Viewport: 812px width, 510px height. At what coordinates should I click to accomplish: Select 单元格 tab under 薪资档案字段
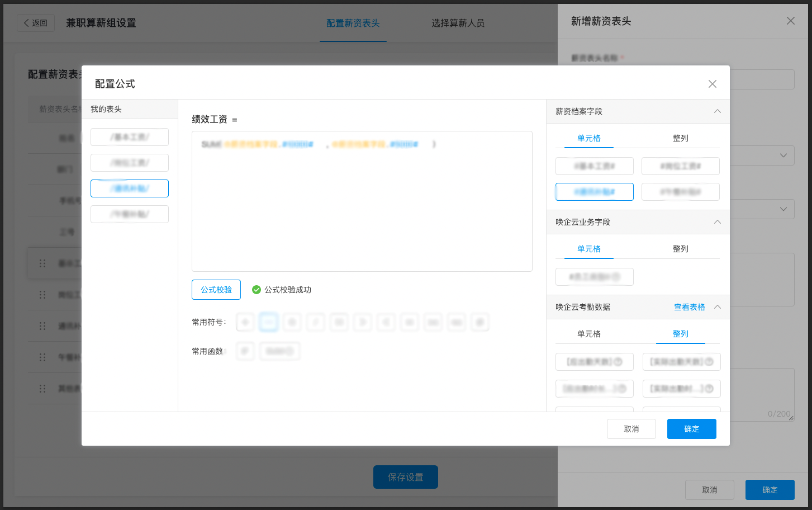(589, 138)
